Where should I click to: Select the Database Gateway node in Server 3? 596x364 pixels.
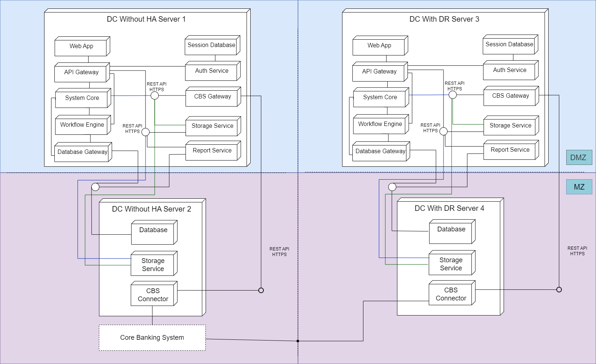point(381,151)
